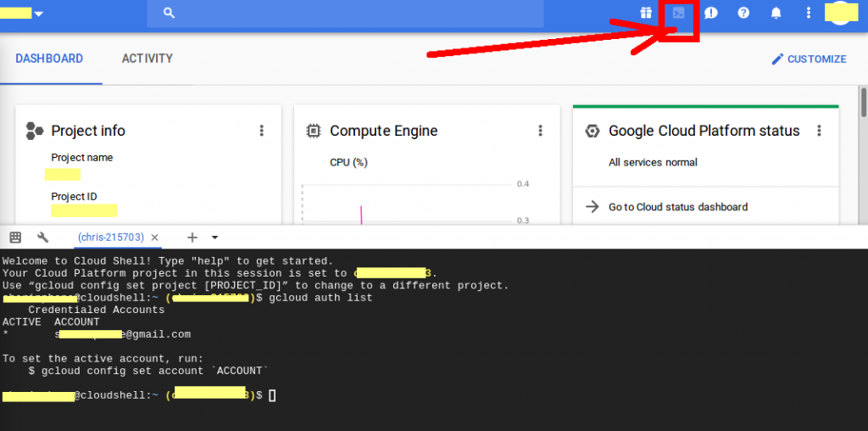Open the Cloud Shell keyboard icon
The width and height of the screenshot is (868, 431).
click(x=15, y=238)
